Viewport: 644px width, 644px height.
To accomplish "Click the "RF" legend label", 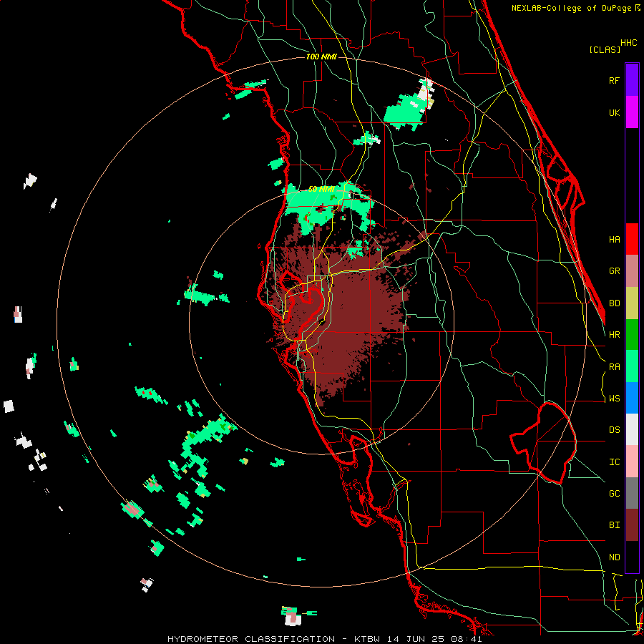I will coord(614,81).
